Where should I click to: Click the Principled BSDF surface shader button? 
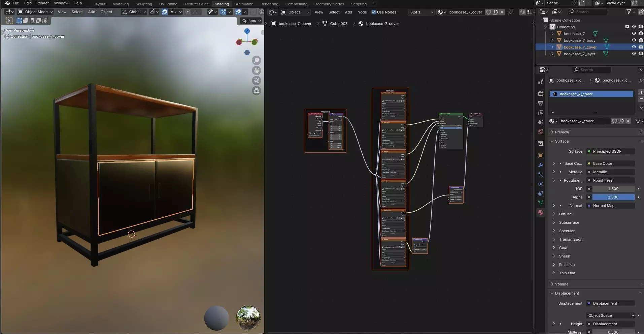point(610,151)
